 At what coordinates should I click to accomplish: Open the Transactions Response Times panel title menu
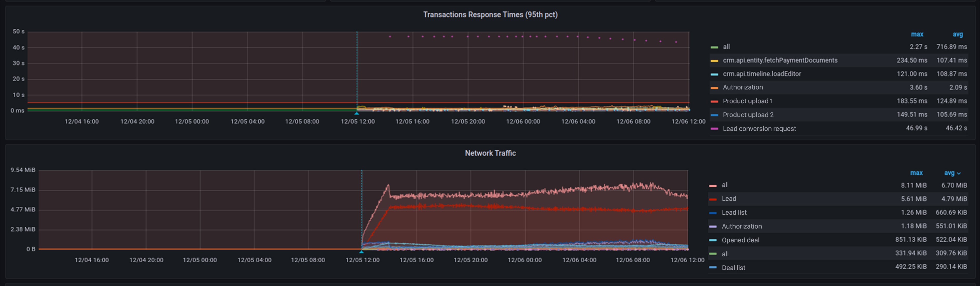pos(490,15)
